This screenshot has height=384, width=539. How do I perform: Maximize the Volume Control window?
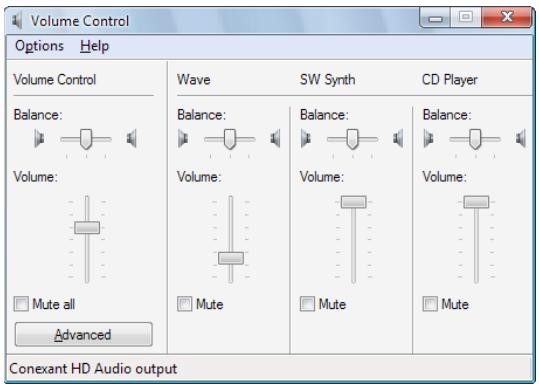pos(466,17)
